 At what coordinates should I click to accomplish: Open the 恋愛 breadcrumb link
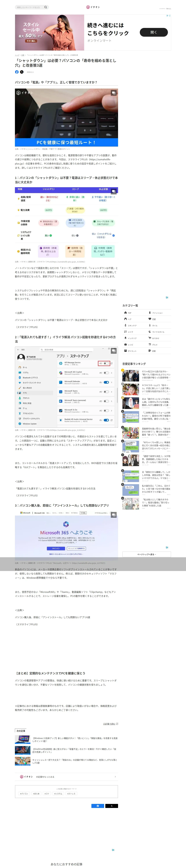pyautogui.click(x=23, y=55)
